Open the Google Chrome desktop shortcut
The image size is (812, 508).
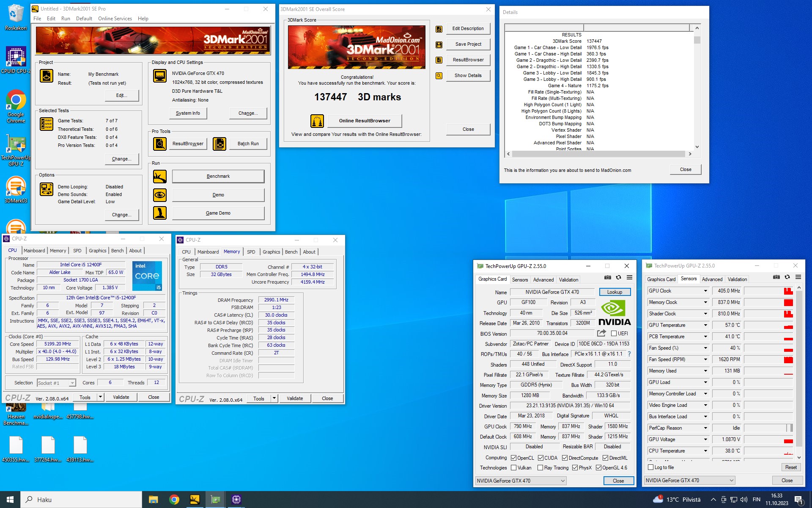tap(16, 106)
